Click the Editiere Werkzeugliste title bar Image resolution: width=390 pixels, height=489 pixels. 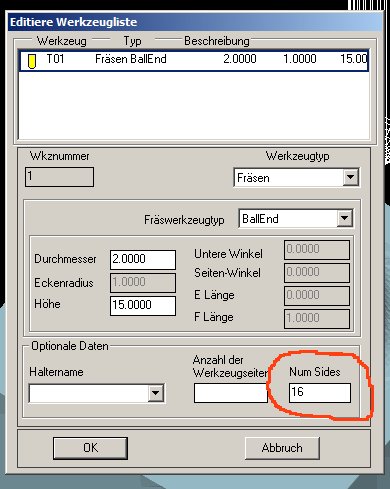(195, 22)
